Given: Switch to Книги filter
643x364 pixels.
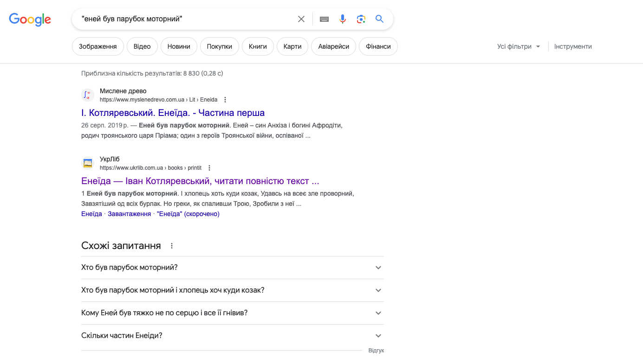Looking at the screenshot, I should [x=258, y=46].
